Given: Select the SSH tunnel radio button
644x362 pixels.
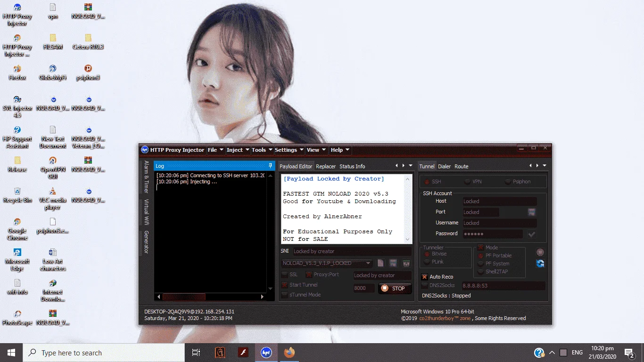Looking at the screenshot, I should [427, 181].
